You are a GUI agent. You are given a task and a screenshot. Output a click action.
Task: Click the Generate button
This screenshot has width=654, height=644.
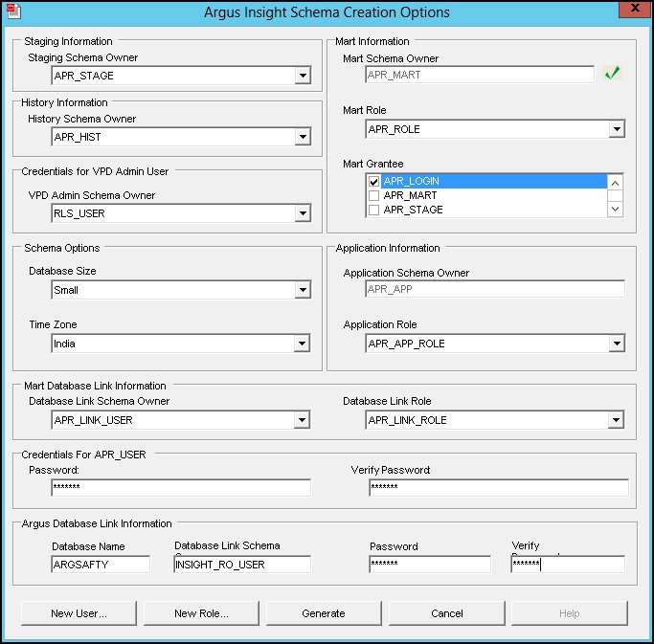click(324, 613)
